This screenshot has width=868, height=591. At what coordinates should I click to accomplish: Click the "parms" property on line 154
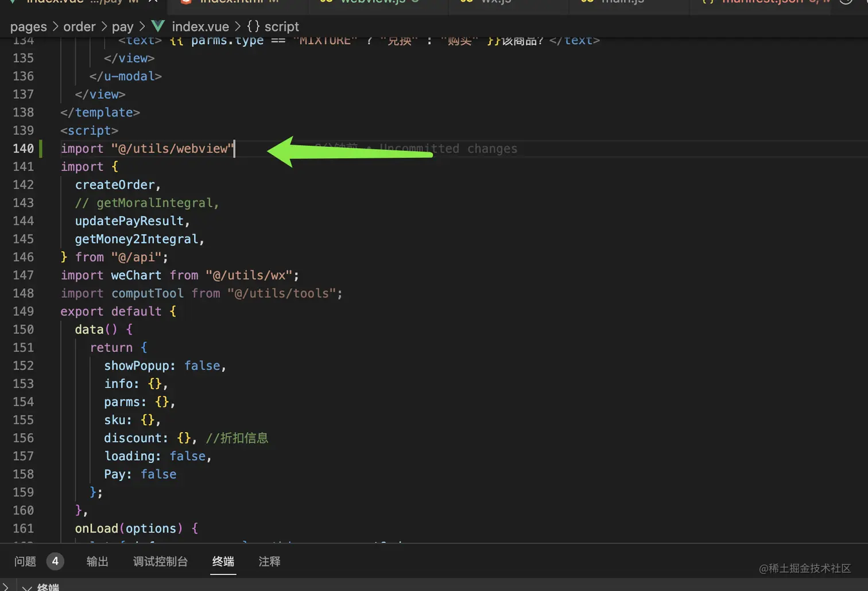(x=122, y=402)
